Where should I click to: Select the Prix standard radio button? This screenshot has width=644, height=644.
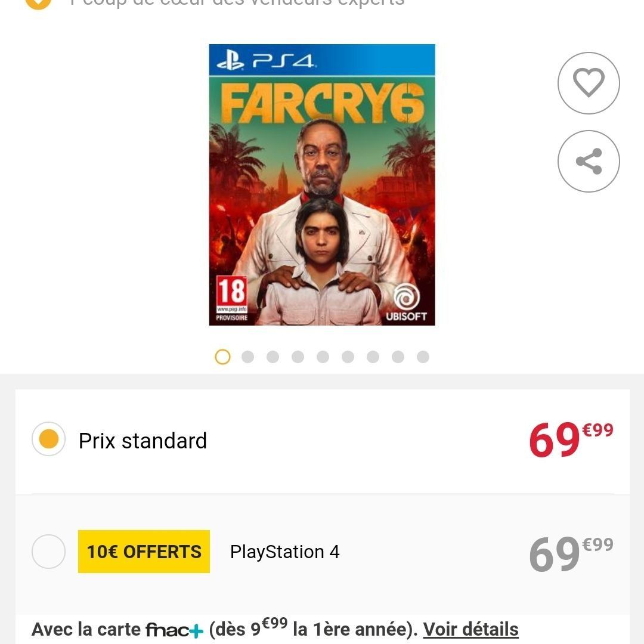48,439
